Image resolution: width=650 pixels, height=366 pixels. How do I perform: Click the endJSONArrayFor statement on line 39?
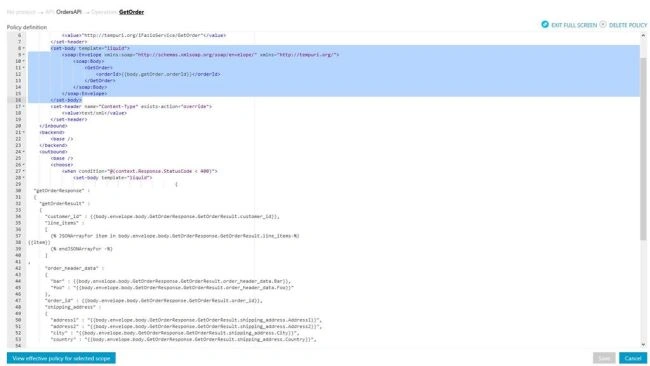[82, 249]
